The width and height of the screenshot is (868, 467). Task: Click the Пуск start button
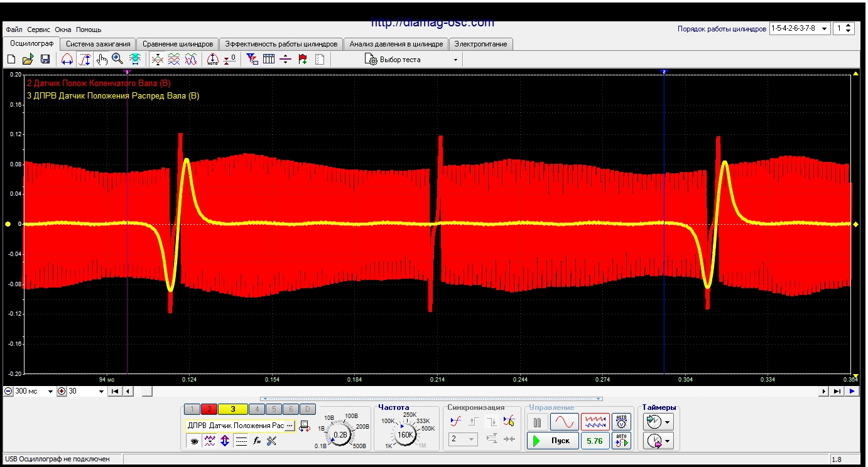coord(552,441)
